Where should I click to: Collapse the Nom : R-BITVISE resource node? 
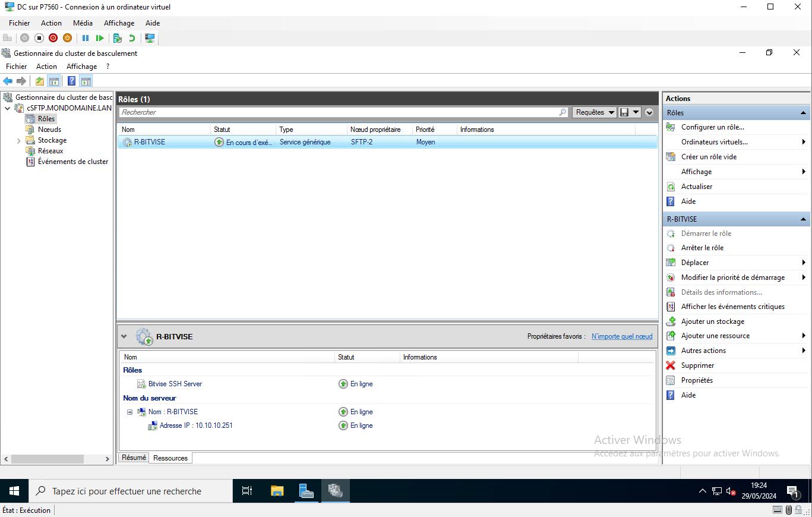point(129,412)
